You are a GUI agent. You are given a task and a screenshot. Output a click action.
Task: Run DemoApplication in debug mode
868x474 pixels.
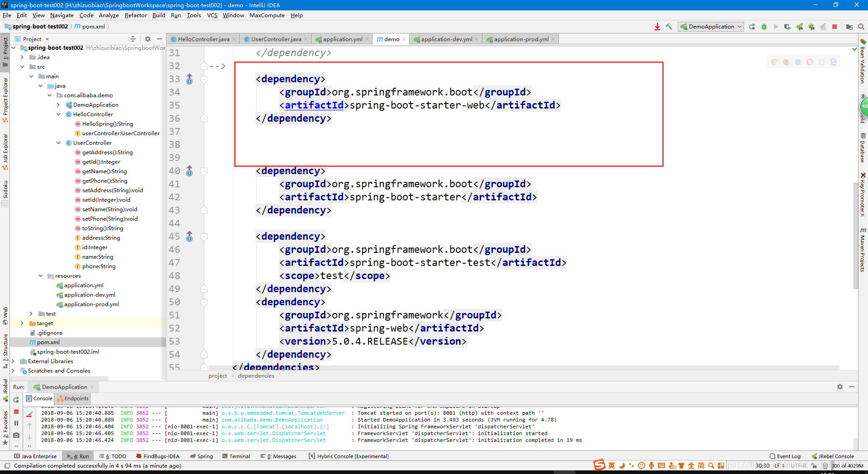pos(764,27)
